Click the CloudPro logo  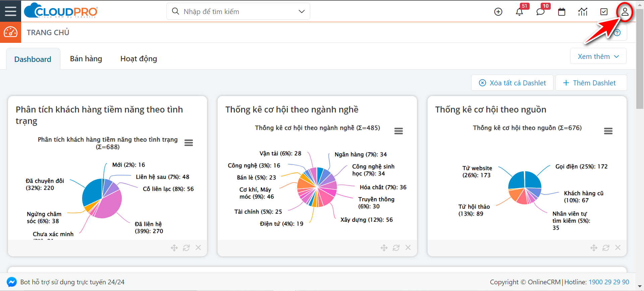(61, 11)
